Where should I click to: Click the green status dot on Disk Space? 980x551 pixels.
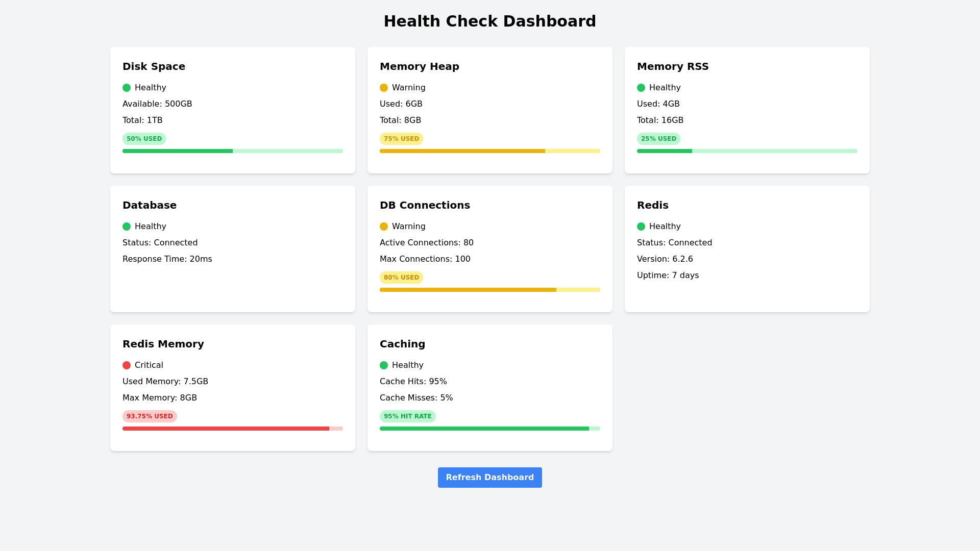coord(127,88)
